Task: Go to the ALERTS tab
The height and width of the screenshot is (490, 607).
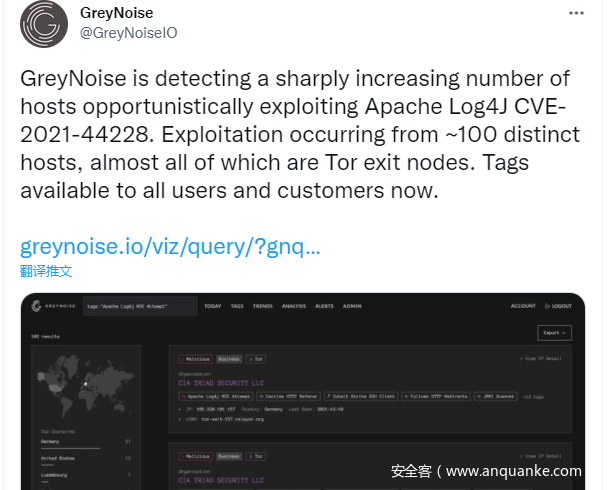Action: click(325, 306)
